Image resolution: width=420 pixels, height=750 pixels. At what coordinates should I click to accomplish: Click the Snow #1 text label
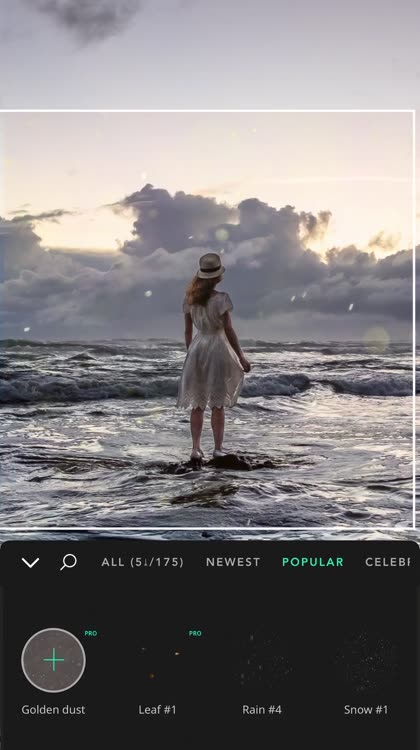(x=366, y=710)
